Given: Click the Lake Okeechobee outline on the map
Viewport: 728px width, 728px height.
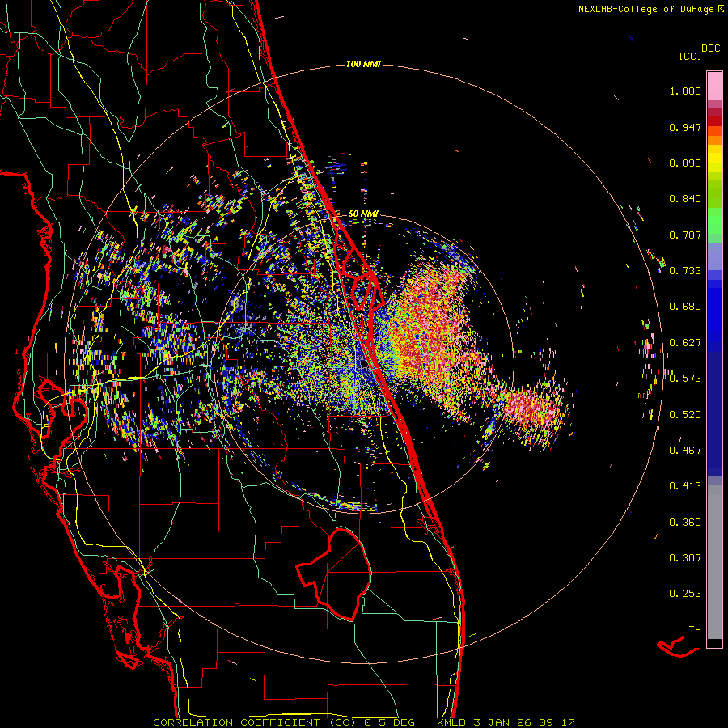Looking at the screenshot, I should click(334, 574).
